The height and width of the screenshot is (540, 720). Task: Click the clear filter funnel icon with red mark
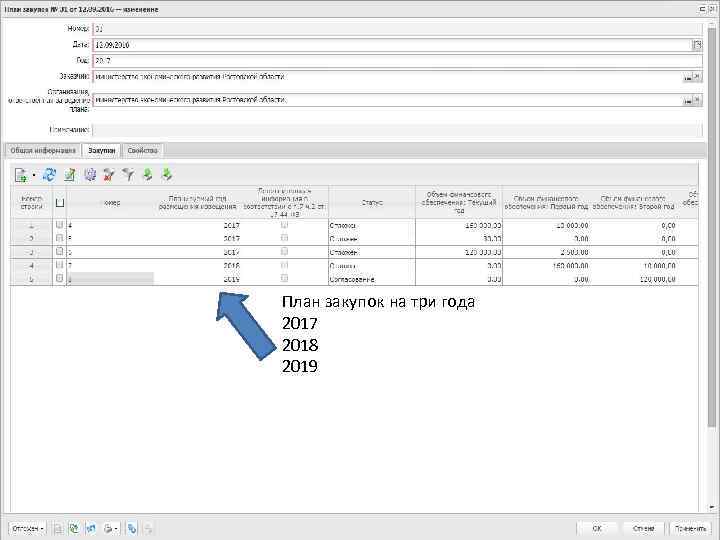click(109, 174)
